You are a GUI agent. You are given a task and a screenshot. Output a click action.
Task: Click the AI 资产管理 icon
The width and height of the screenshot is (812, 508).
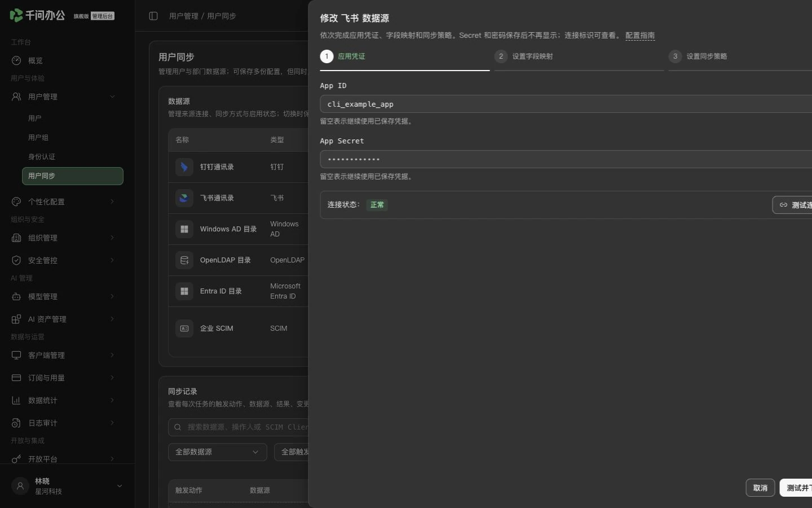[x=16, y=319]
